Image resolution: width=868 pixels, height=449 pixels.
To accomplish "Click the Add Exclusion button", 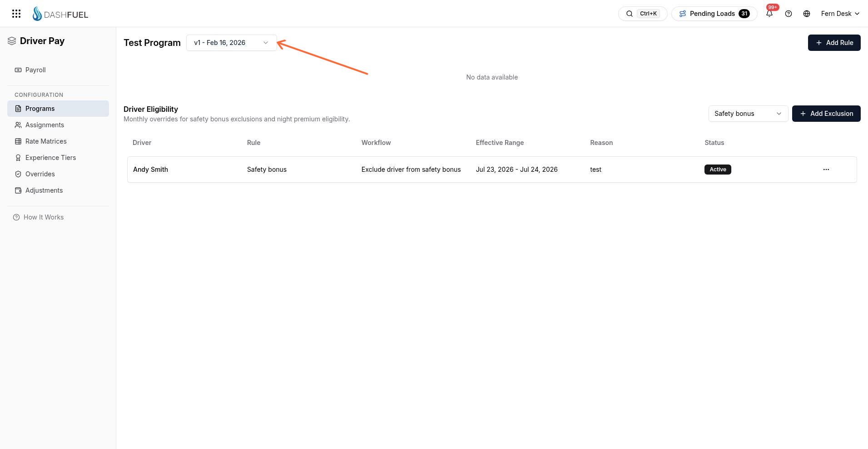I will pyautogui.click(x=826, y=114).
